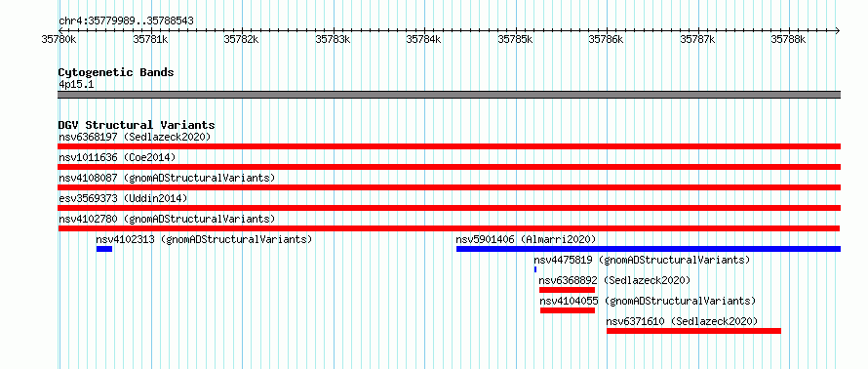The image size is (868, 369).
Task: Open the nsv4104055 variant label
Action: click(x=648, y=301)
